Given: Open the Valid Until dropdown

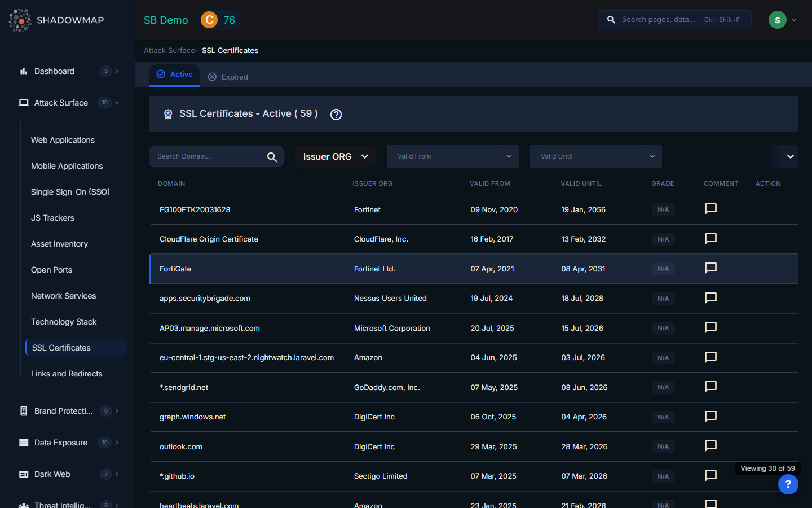Looking at the screenshot, I should click(x=595, y=156).
